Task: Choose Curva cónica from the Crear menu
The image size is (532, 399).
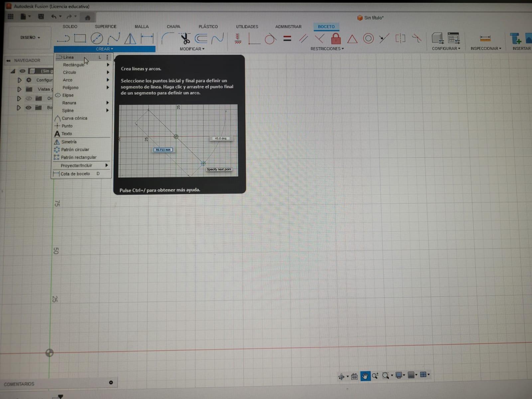Action: point(81,118)
